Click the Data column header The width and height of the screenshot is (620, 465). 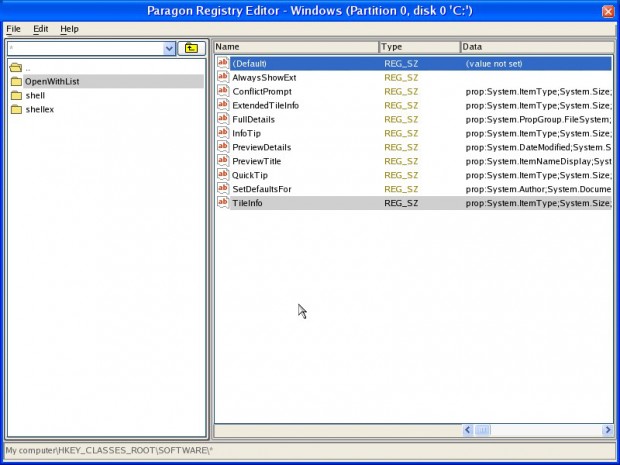(x=536, y=47)
